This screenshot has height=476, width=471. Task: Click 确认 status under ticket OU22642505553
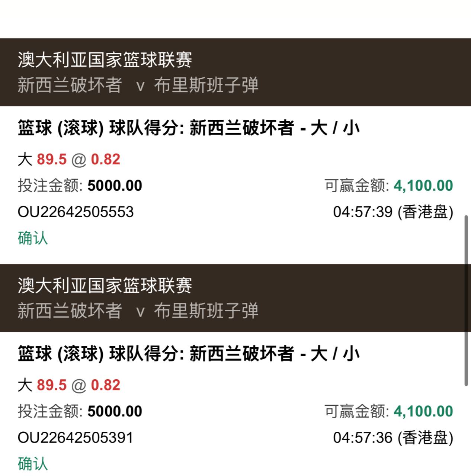[x=33, y=238]
